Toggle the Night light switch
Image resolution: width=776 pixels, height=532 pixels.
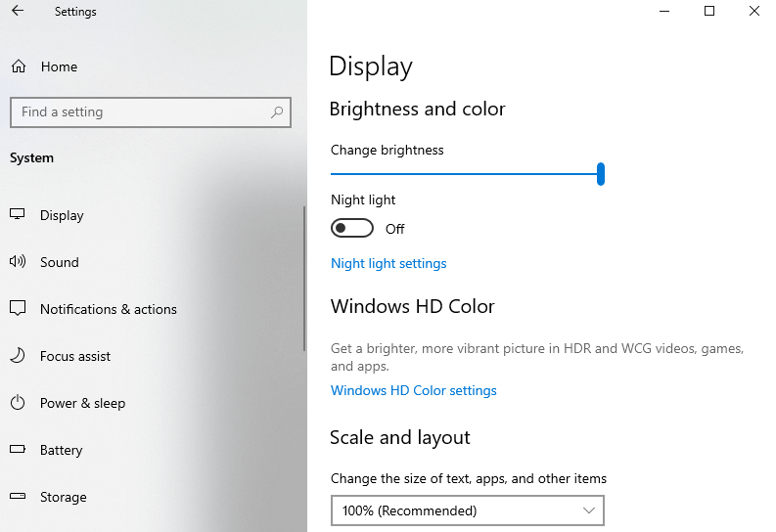coord(352,229)
